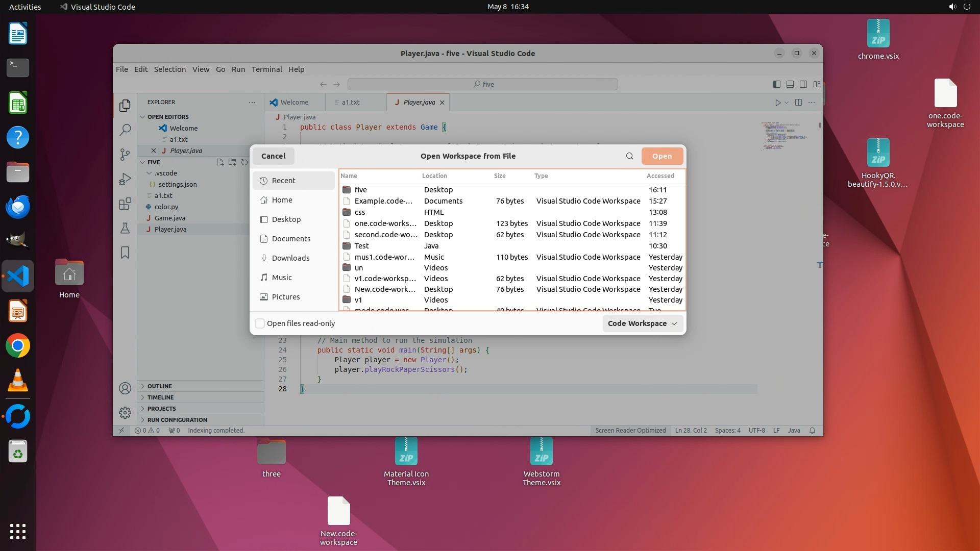Image resolution: width=980 pixels, height=551 pixels.
Task: Open Source Control view icon
Action: click(125, 154)
